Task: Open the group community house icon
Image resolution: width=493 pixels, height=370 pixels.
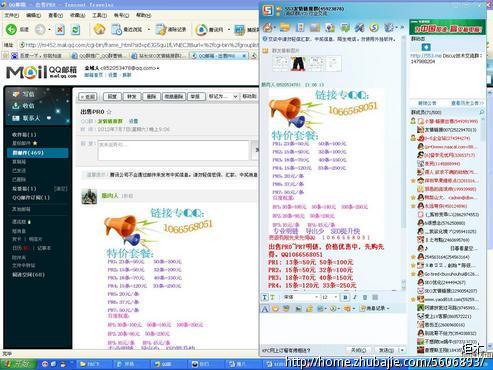Action: tap(268, 27)
